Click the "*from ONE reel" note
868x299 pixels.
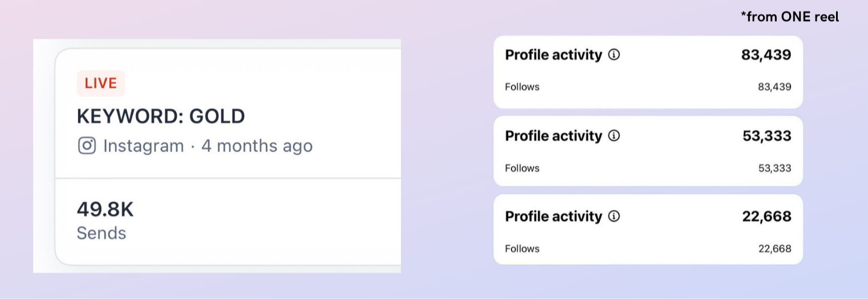point(790,17)
